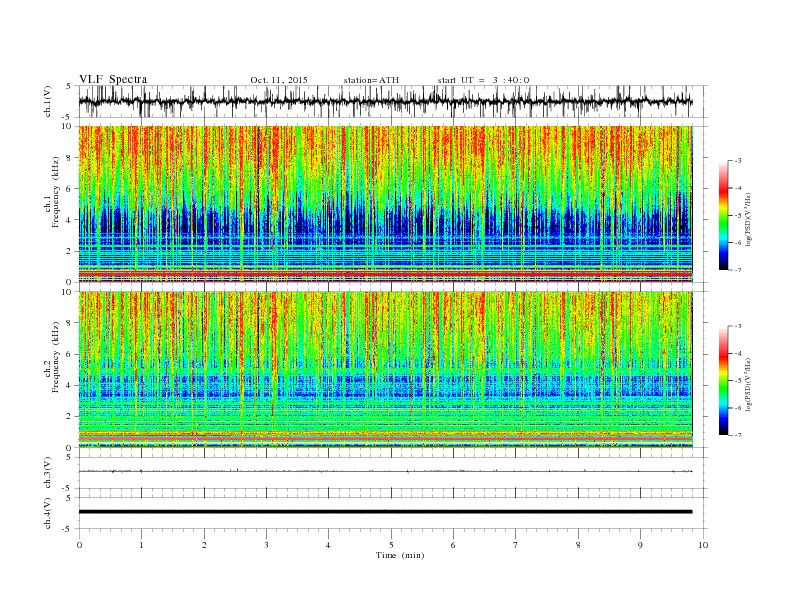Click the "start UT = 3 :40: 0" text
This screenshot has width=792, height=612.
click(483, 80)
